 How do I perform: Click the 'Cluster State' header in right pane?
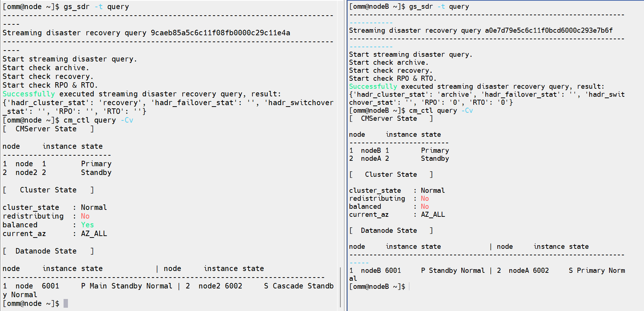pos(390,175)
